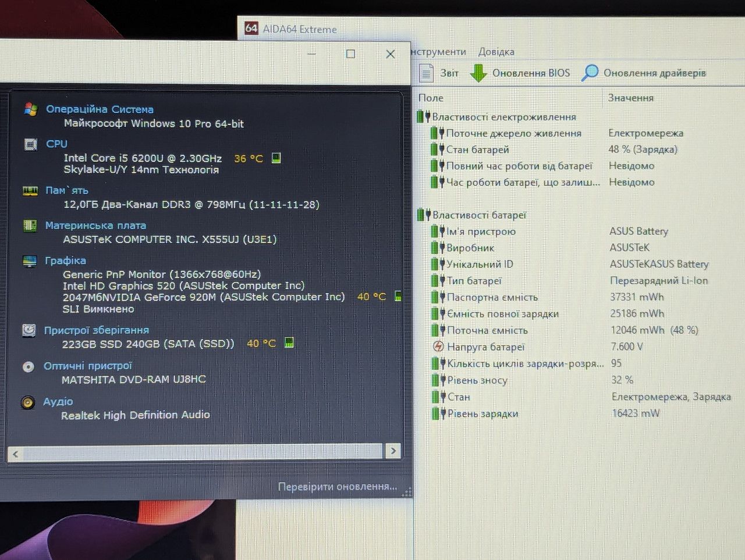Click the magnifier icon for Оновлення драйверів

click(x=590, y=73)
